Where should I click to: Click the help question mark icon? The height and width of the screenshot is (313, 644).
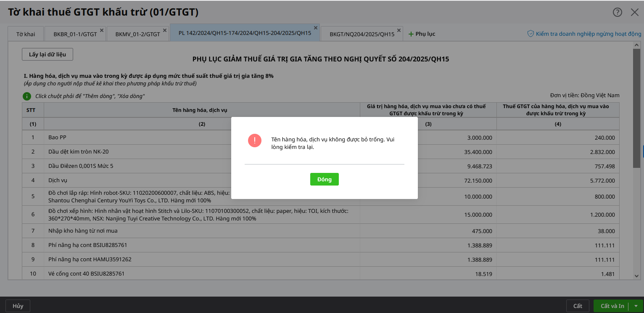[617, 12]
